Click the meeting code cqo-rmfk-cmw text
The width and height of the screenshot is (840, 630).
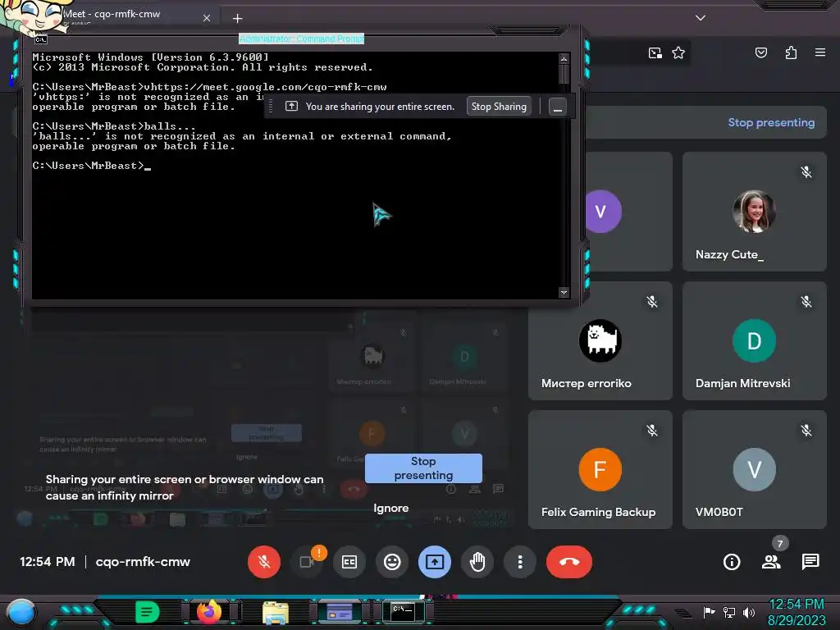click(x=143, y=562)
